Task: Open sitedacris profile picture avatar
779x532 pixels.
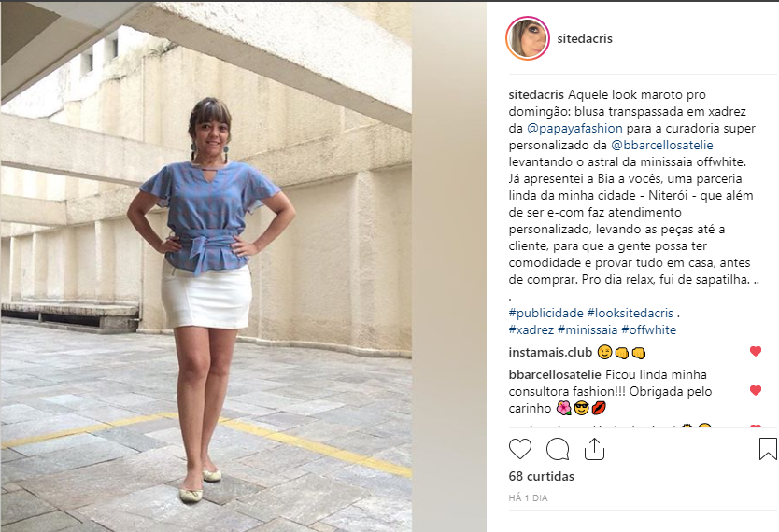Action: coord(528,38)
